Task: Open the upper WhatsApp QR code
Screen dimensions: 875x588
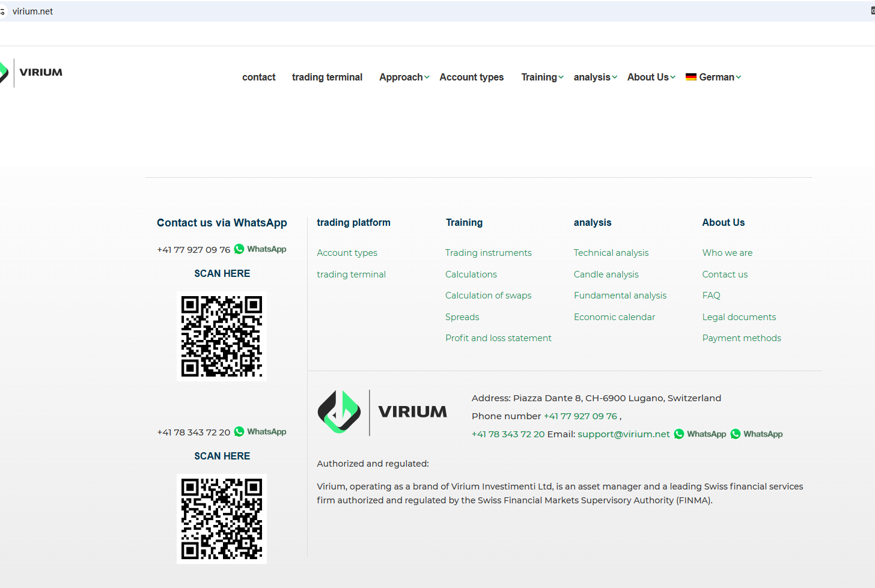Action: (222, 336)
